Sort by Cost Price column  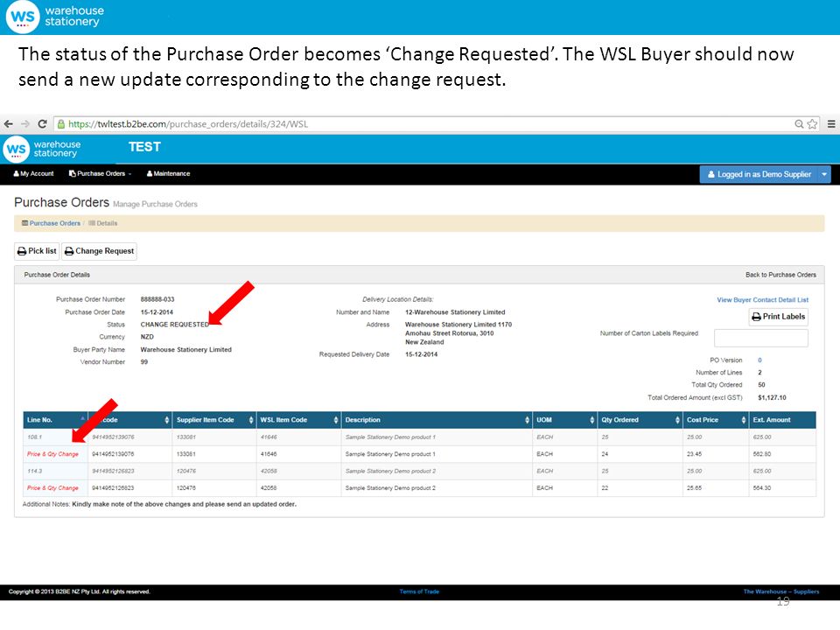click(x=716, y=420)
